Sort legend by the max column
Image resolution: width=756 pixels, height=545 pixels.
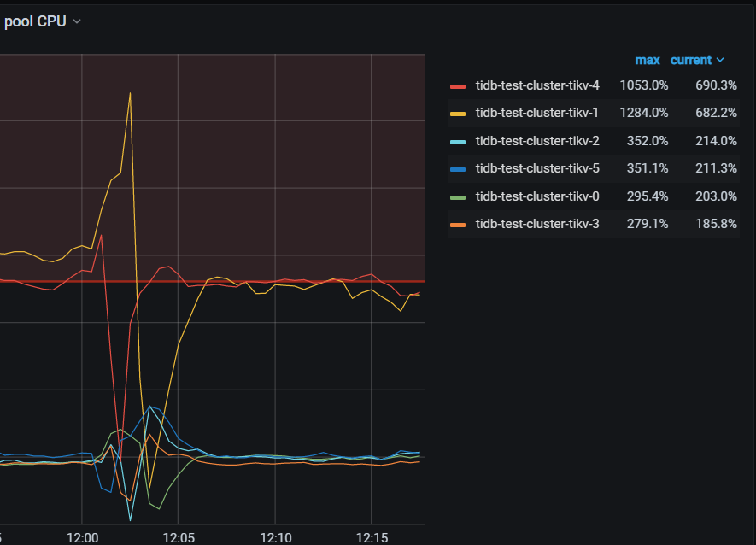(648, 60)
